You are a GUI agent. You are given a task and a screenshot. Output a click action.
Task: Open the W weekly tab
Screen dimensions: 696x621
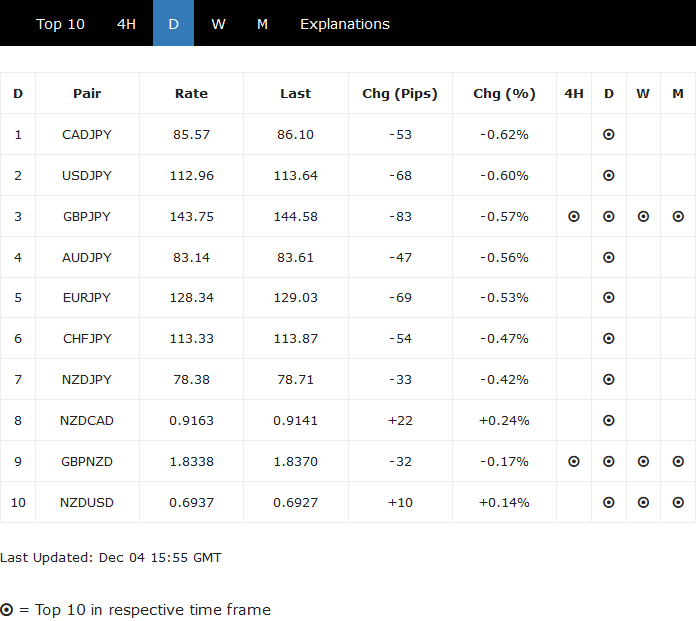[x=218, y=24]
